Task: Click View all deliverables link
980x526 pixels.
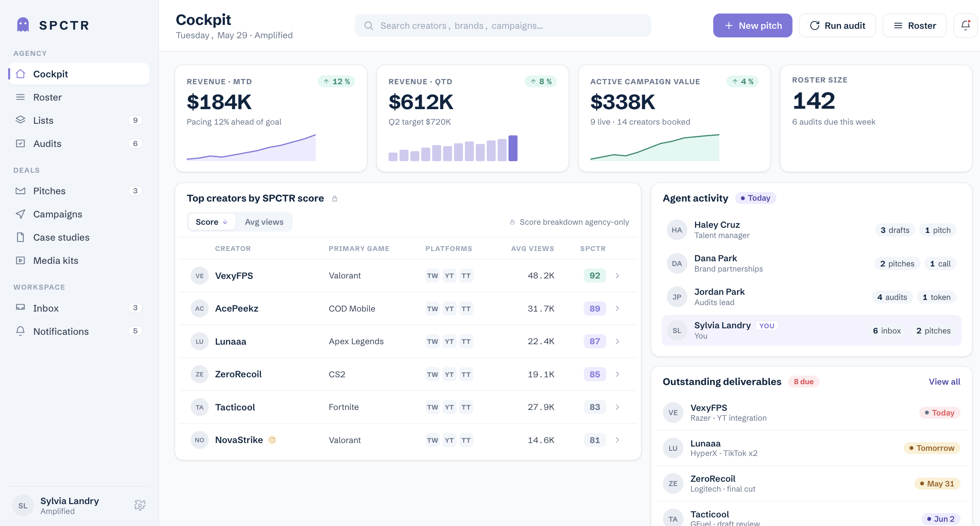Action: click(x=944, y=382)
